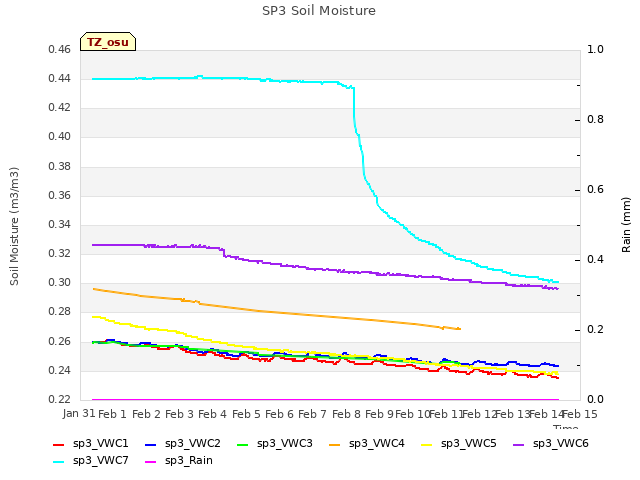Select the sp3_VWC6 legend label
The width and height of the screenshot is (640, 480).
pyautogui.click(x=560, y=444)
